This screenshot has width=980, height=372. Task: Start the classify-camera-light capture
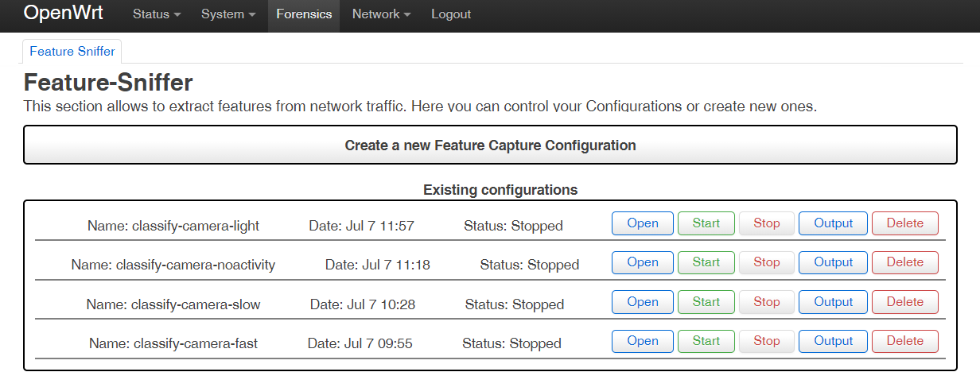pyautogui.click(x=706, y=223)
